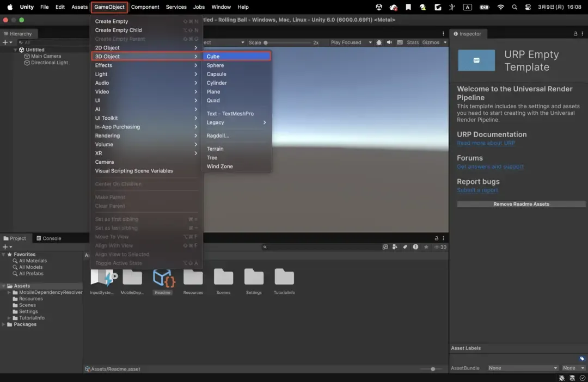Click the Inspector panel lock icon
588x382 pixels.
click(575, 34)
